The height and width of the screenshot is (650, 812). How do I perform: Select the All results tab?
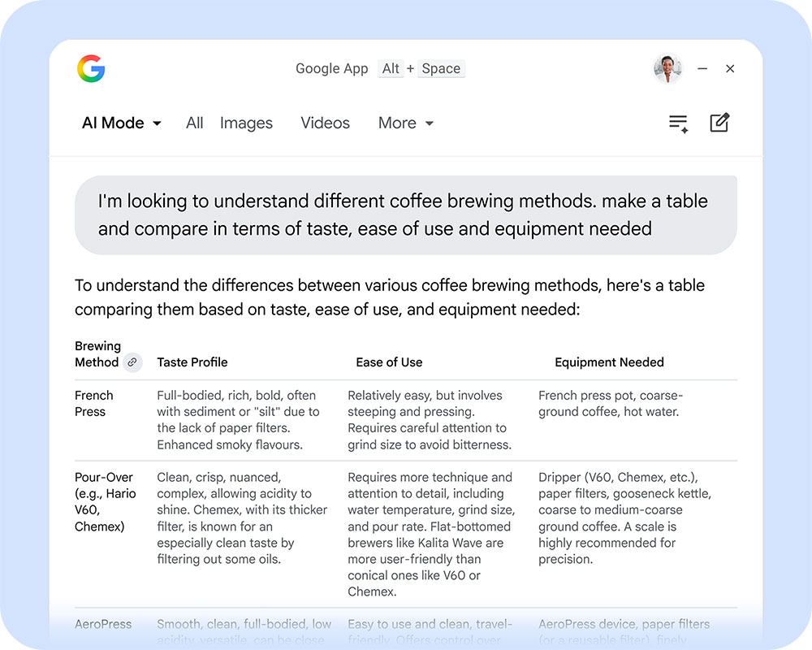[195, 123]
